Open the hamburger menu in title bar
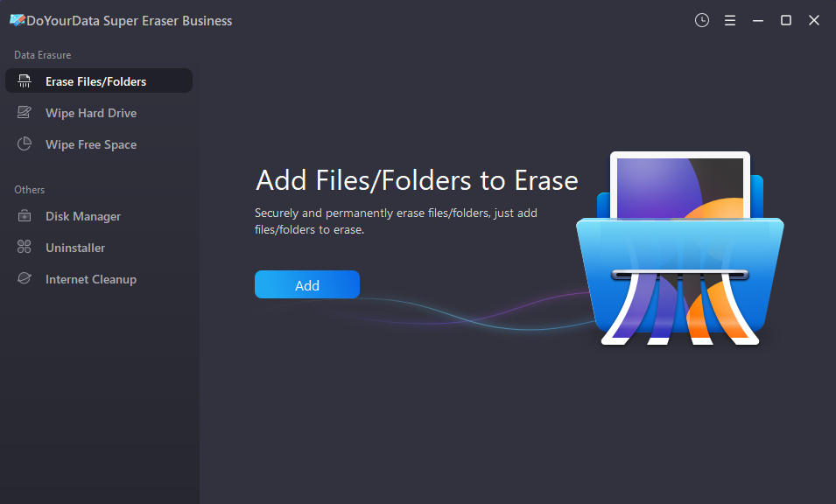Screen dimensions: 836x504 click(730, 20)
